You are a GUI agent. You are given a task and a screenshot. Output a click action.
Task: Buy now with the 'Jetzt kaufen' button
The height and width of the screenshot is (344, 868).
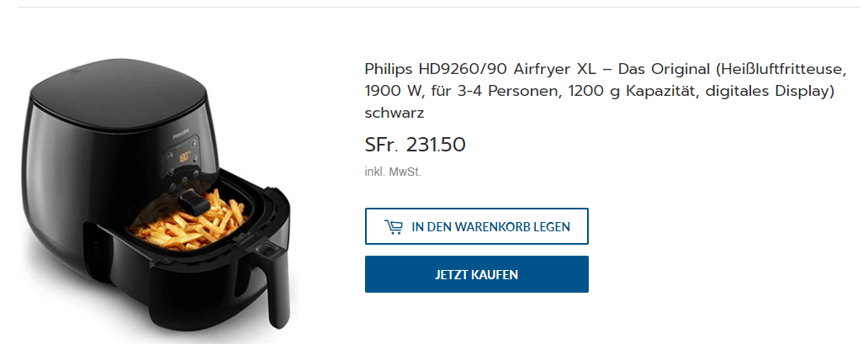(x=477, y=274)
